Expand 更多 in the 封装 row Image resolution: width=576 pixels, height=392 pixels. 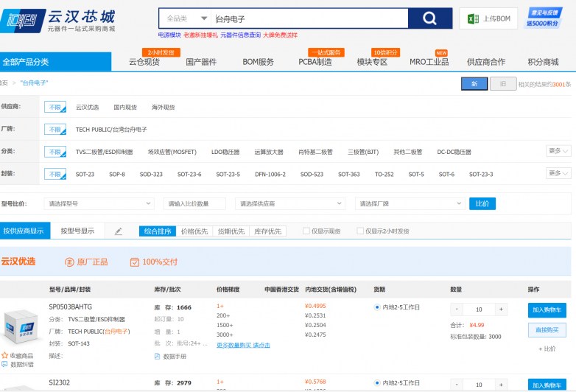point(558,173)
